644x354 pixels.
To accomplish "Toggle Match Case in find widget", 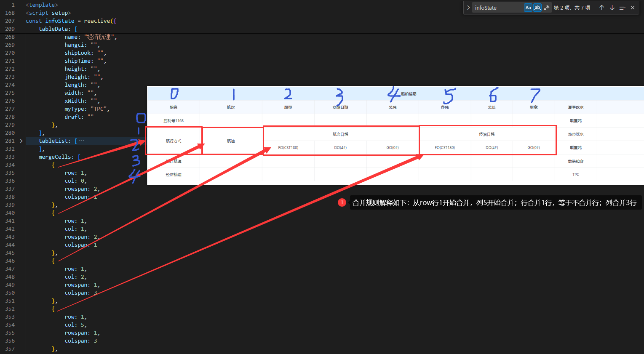I will (528, 8).
